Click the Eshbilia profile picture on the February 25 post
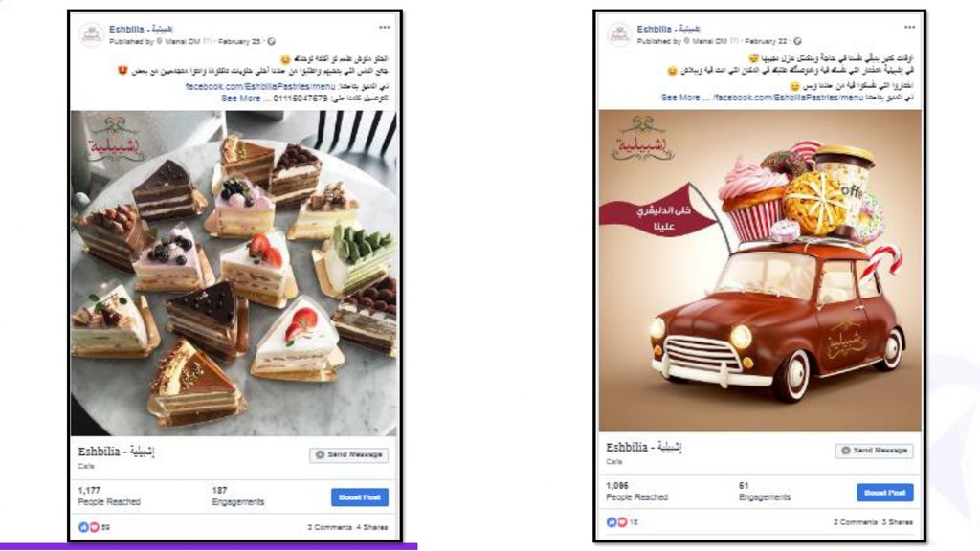This screenshot has height=551, width=980. [91, 35]
